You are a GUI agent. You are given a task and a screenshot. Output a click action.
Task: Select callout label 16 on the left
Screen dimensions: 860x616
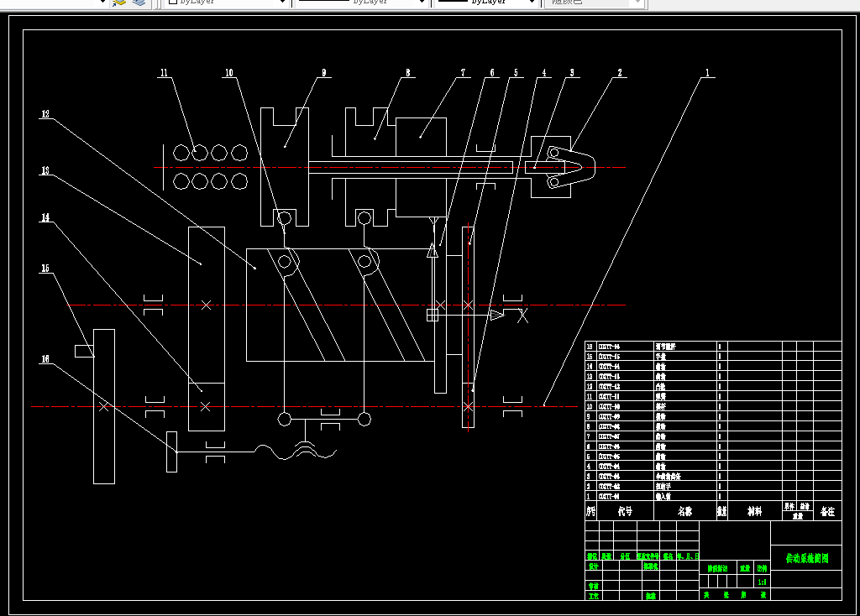click(45, 359)
